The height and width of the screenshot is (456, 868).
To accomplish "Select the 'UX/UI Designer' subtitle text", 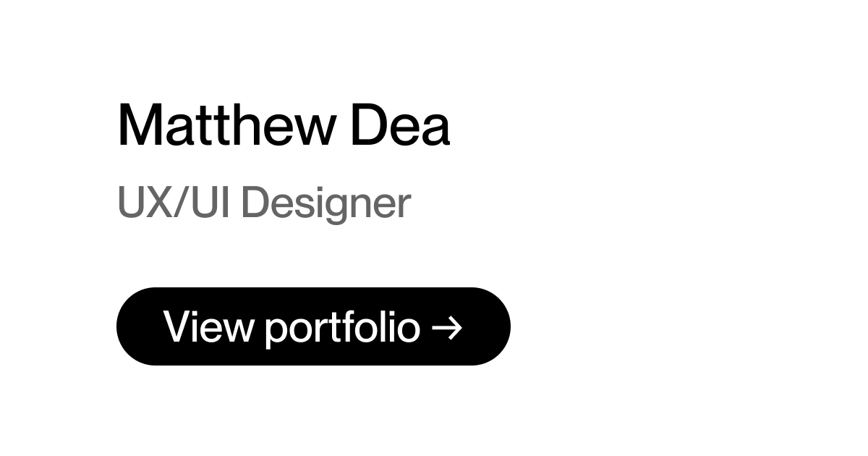I will [x=265, y=203].
